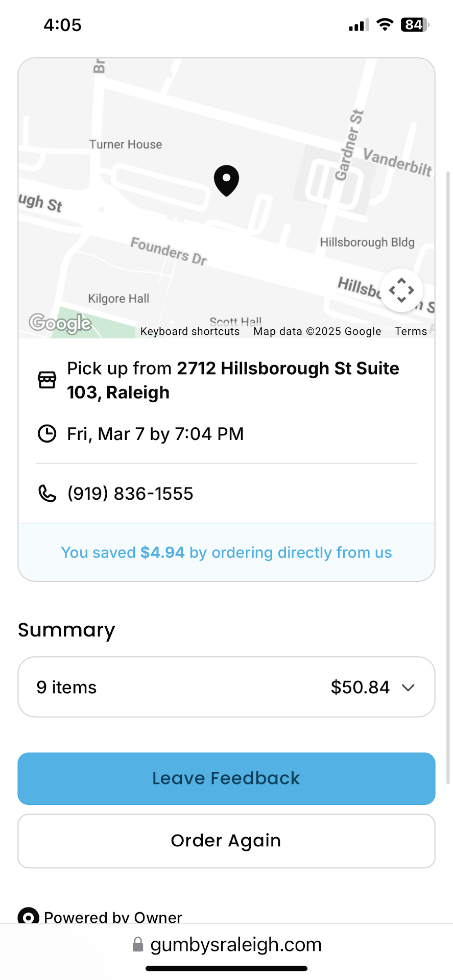Viewport: 453px width, 980px height.
Task: Click the map pan control icon
Action: 401,290
